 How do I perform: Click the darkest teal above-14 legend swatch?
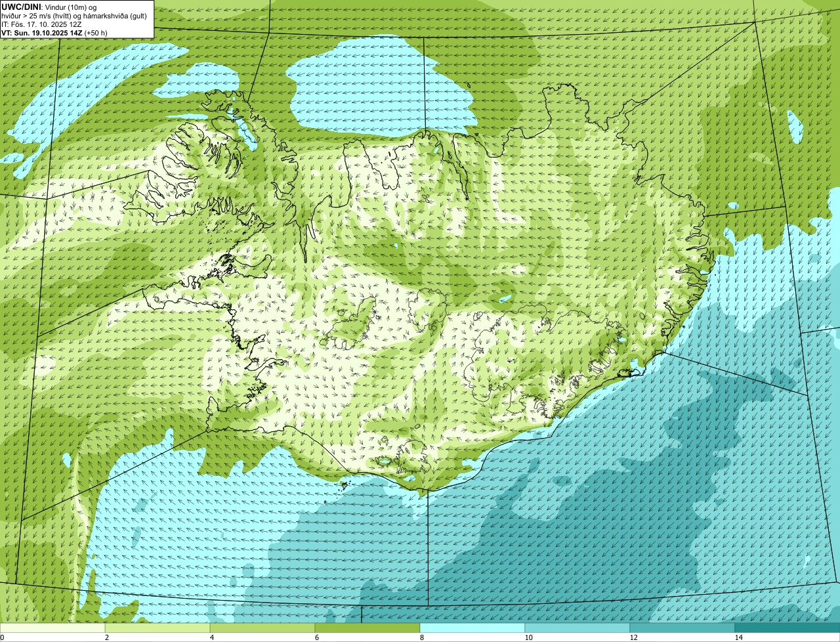point(787,628)
